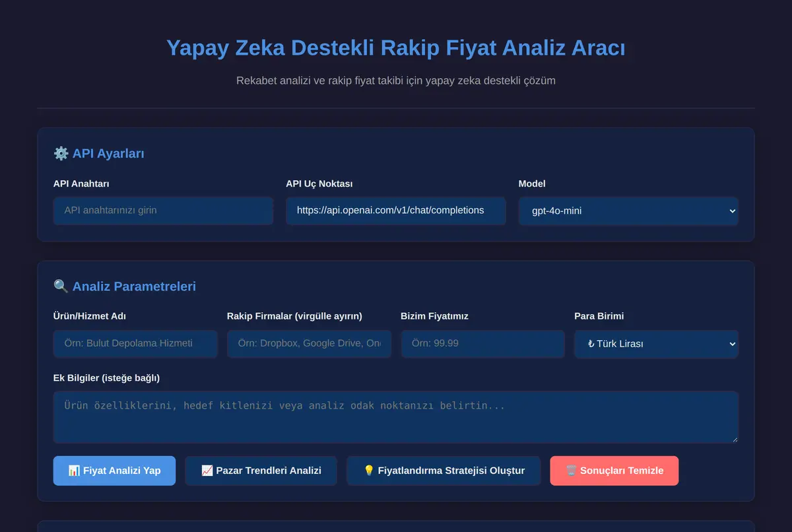Run Fiyat Analizi Yap button
The width and height of the screenshot is (792, 532).
tap(114, 471)
